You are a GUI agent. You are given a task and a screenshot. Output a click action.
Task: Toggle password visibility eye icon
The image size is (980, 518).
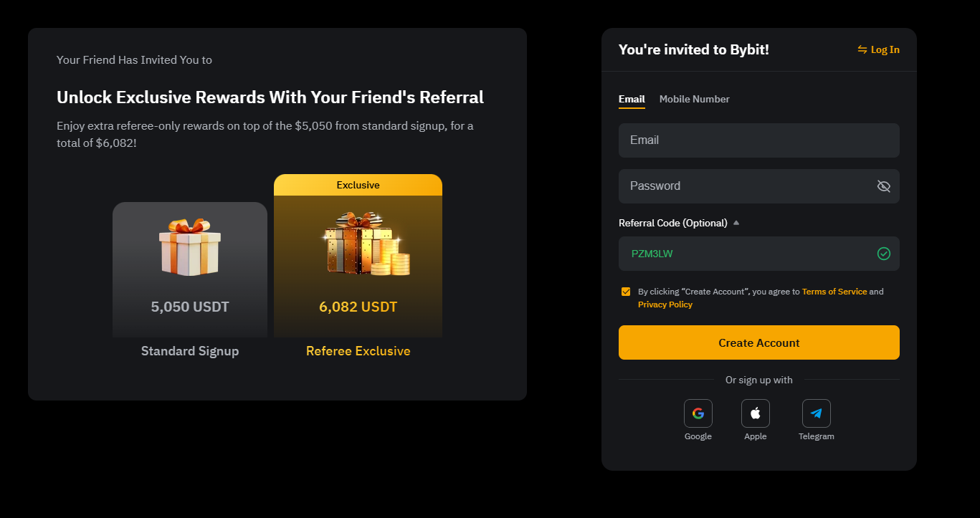coord(883,186)
